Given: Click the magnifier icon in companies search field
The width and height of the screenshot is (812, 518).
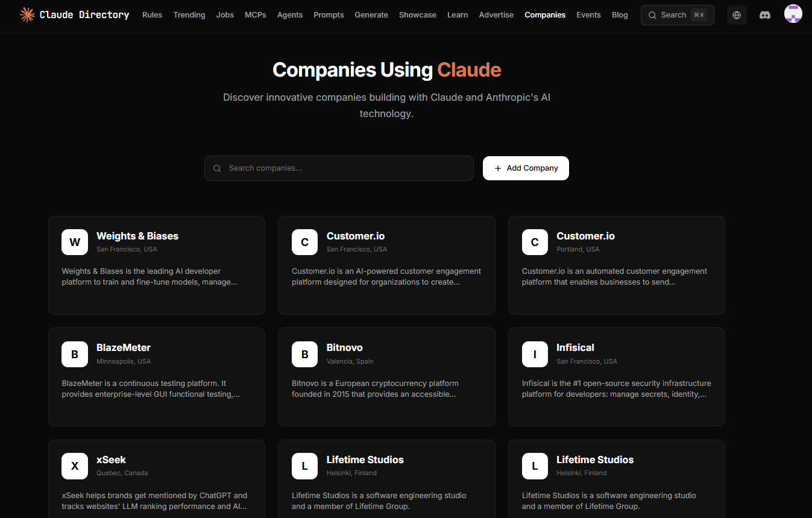Looking at the screenshot, I should 218,168.
